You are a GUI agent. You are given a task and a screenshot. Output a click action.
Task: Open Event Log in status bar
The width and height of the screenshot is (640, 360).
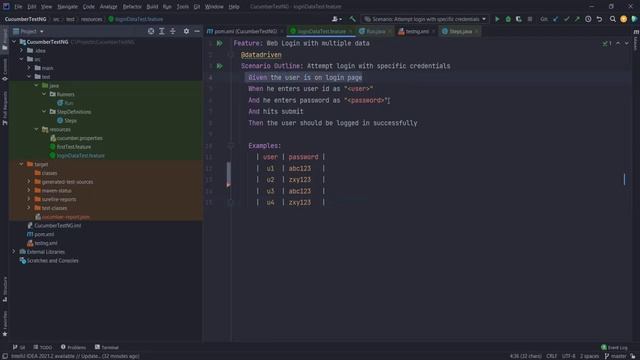614,347
